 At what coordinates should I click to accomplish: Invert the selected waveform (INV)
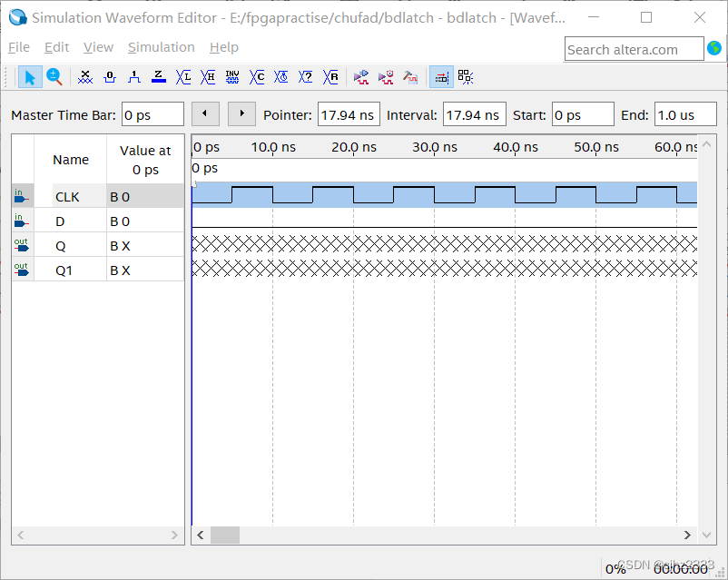pyautogui.click(x=232, y=77)
